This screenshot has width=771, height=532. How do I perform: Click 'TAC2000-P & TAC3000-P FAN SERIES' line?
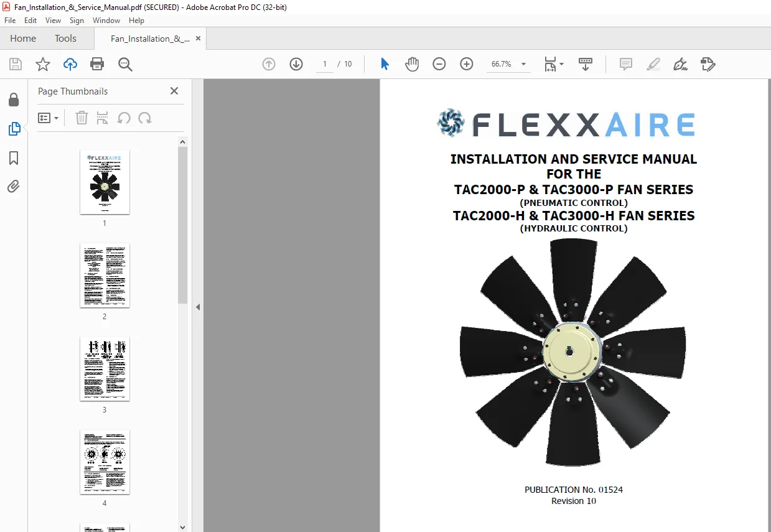pos(574,190)
